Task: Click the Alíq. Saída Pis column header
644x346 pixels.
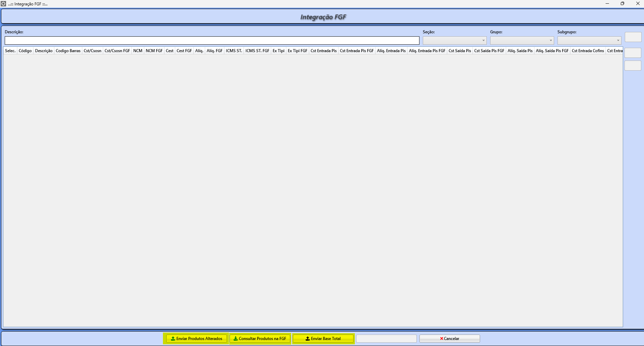Action: [520, 51]
